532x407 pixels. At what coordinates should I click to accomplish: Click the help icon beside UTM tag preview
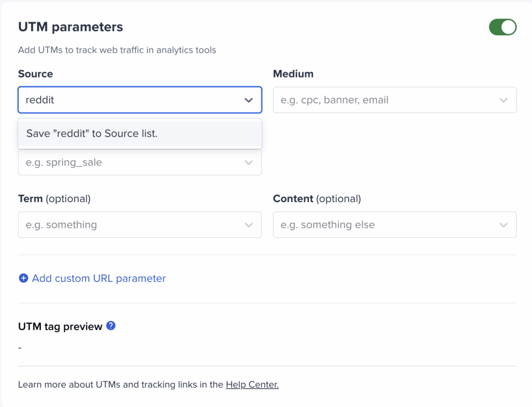(111, 326)
